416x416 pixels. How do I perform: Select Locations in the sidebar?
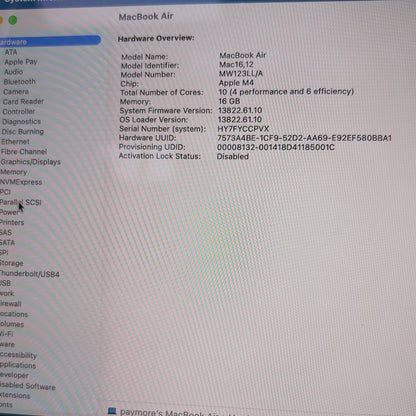(x=14, y=314)
